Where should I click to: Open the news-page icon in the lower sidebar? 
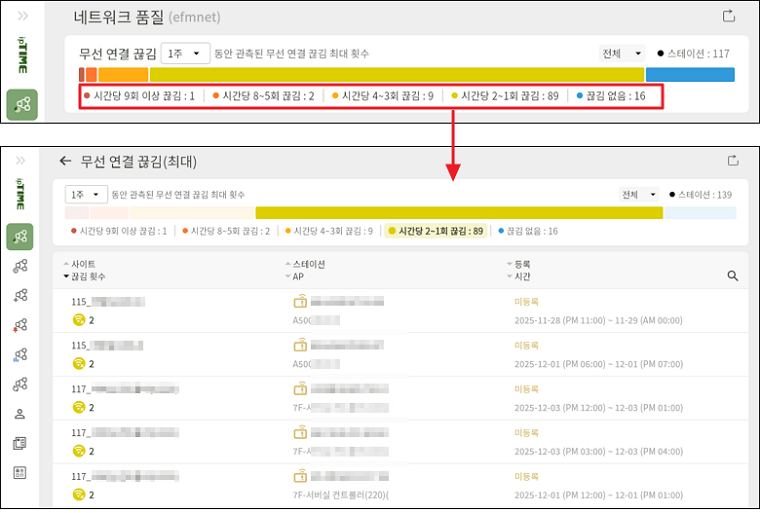21,443
